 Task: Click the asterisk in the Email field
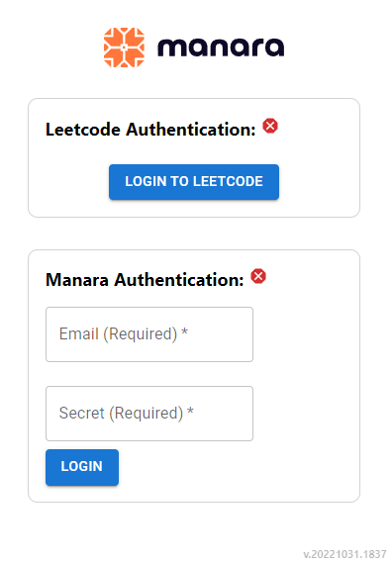click(x=184, y=331)
